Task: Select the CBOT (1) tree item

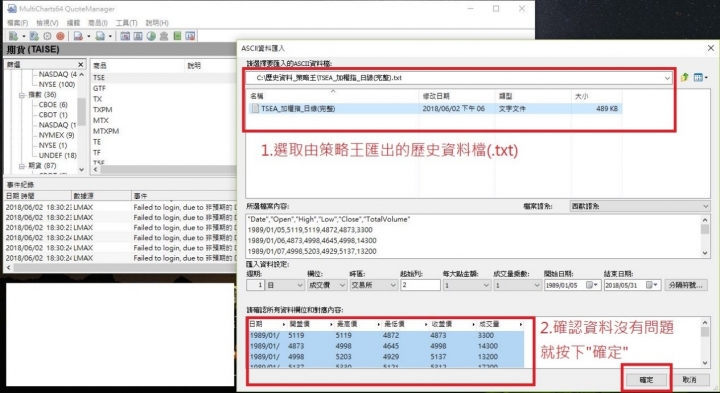Action: 53,115
